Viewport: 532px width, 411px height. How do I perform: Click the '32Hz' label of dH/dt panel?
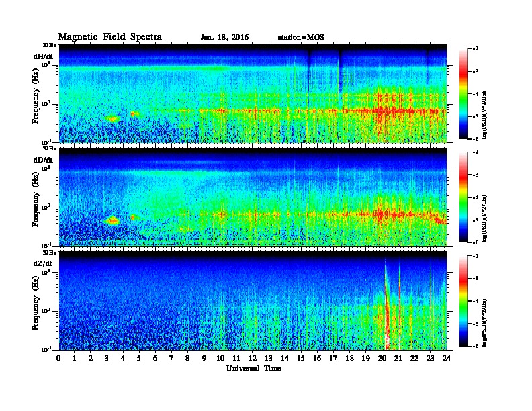point(49,45)
